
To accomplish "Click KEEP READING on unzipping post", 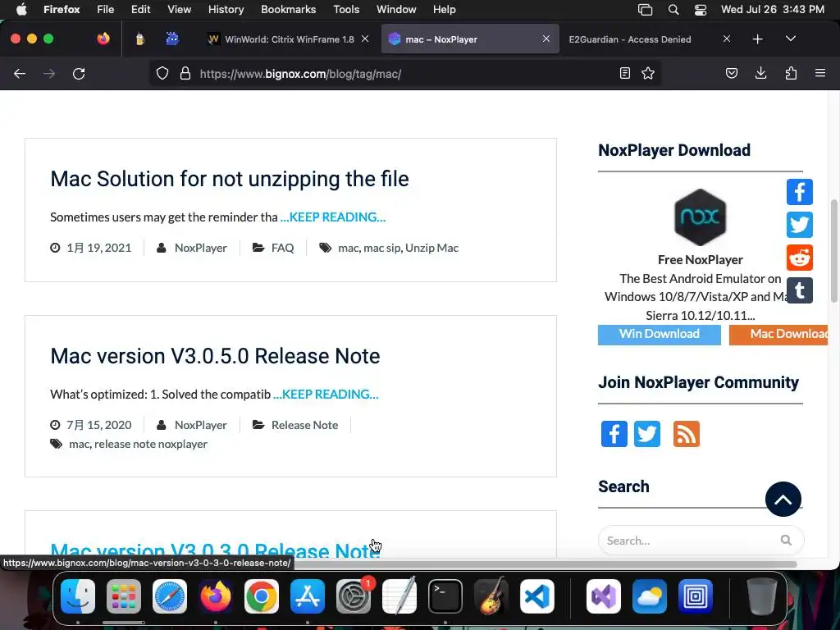I will [333, 217].
